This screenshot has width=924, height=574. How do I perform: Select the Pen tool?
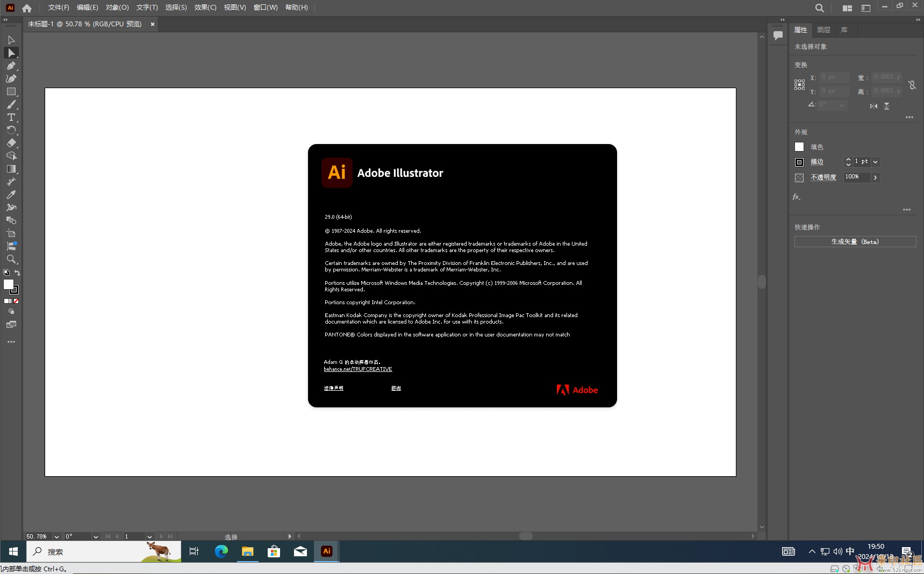11,66
